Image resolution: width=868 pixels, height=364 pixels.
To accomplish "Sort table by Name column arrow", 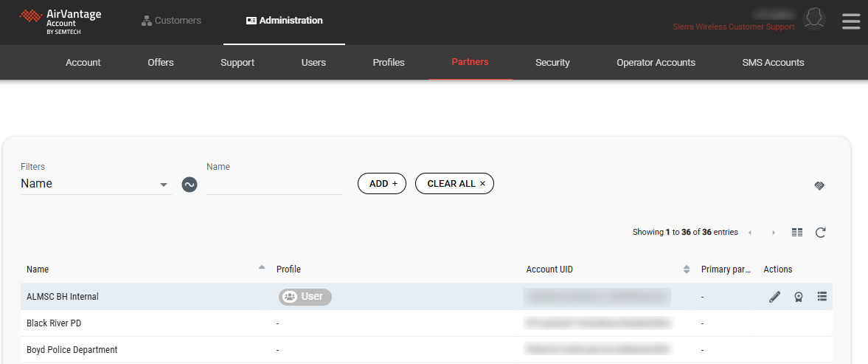I will (x=262, y=268).
